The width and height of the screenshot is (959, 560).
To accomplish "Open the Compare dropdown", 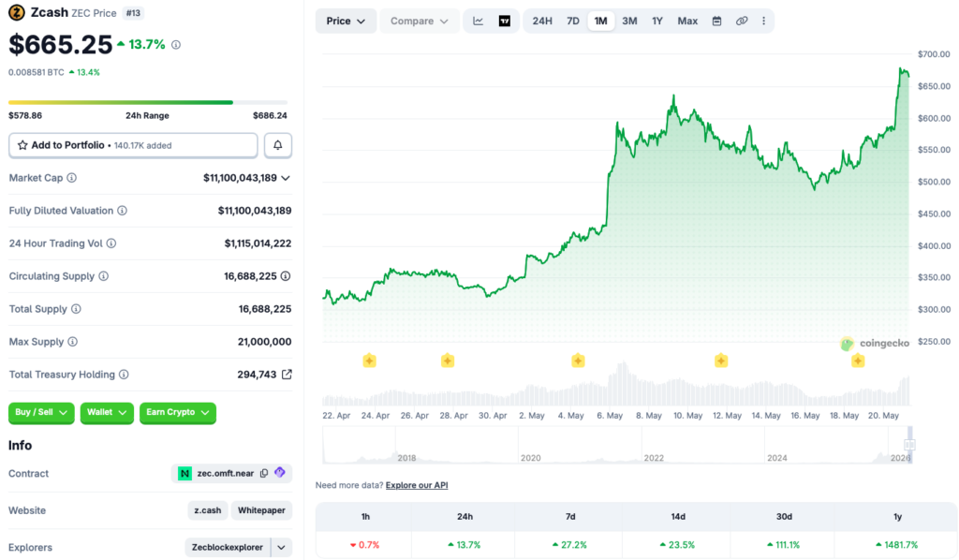I will (419, 21).
